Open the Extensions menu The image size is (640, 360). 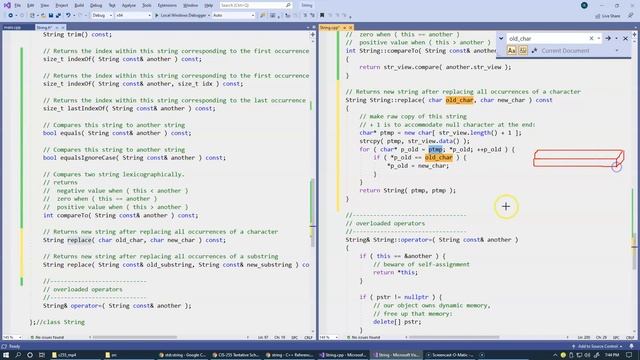point(167,5)
